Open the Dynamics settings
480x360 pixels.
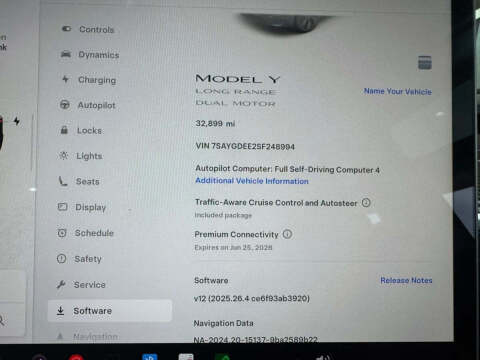tap(90, 55)
